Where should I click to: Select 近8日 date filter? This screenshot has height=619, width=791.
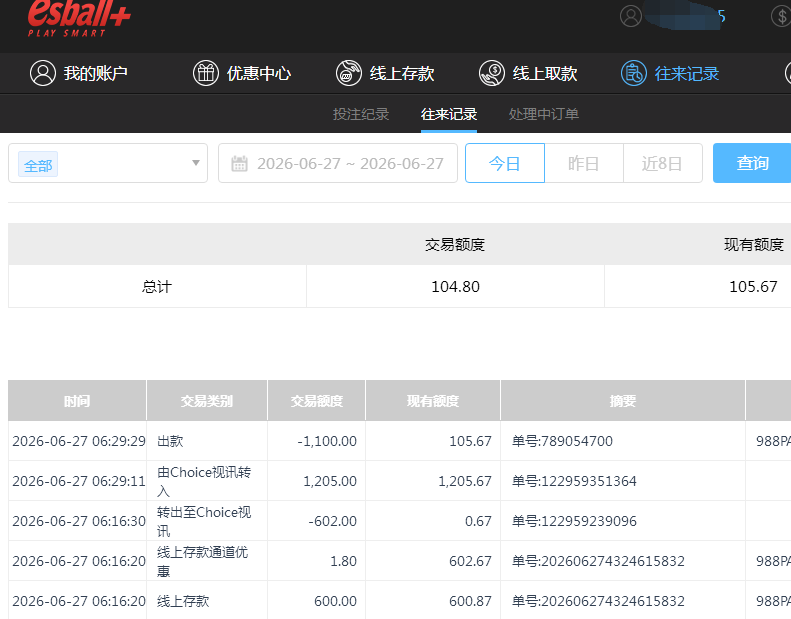(x=662, y=163)
